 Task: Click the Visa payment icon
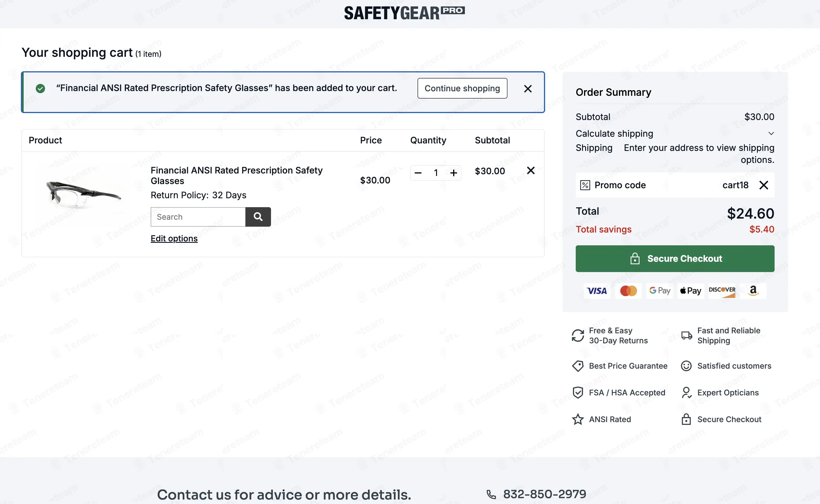click(x=597, y=291)
